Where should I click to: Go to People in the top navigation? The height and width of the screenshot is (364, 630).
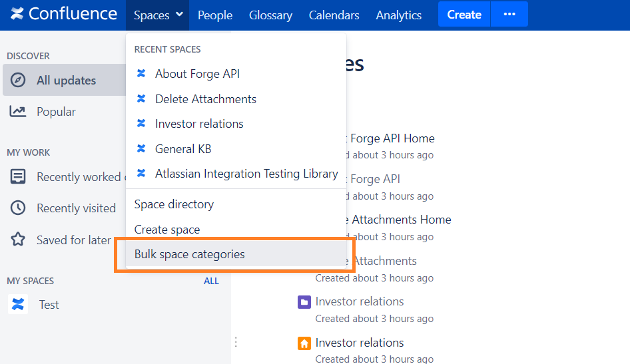coord(215,15)
